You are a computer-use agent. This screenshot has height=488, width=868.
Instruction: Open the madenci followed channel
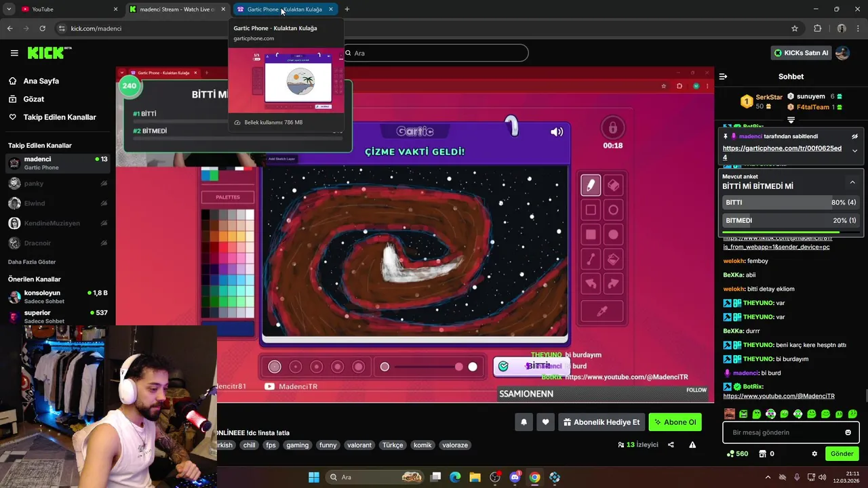pyautogui.click(x=58, y=163)
